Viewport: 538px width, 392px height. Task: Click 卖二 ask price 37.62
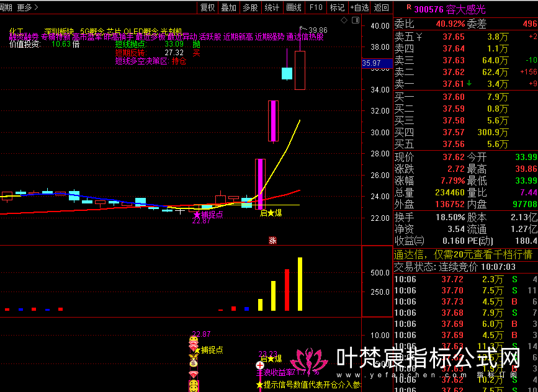(454, 72)
